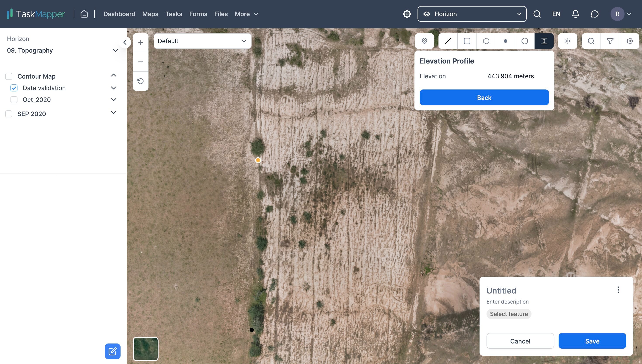
Task: Click the black point marker on map
Action: (252, 330)
